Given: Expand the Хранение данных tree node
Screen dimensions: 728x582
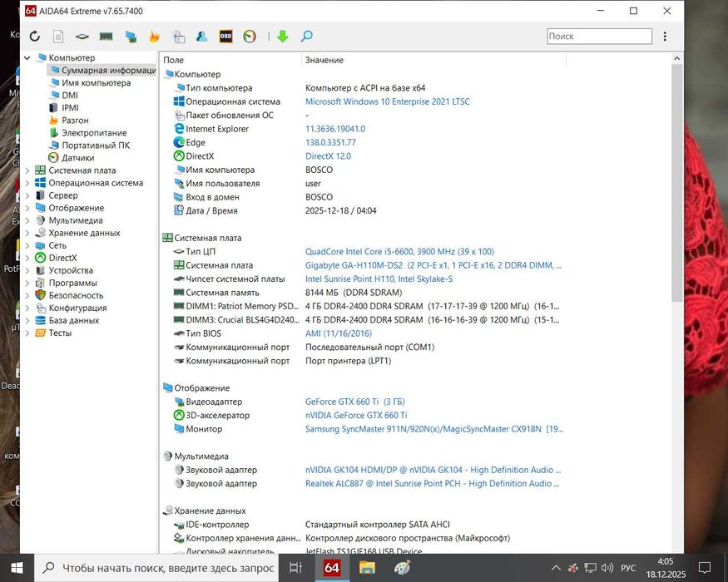Looking at the screenshot, I should point(27,234).
